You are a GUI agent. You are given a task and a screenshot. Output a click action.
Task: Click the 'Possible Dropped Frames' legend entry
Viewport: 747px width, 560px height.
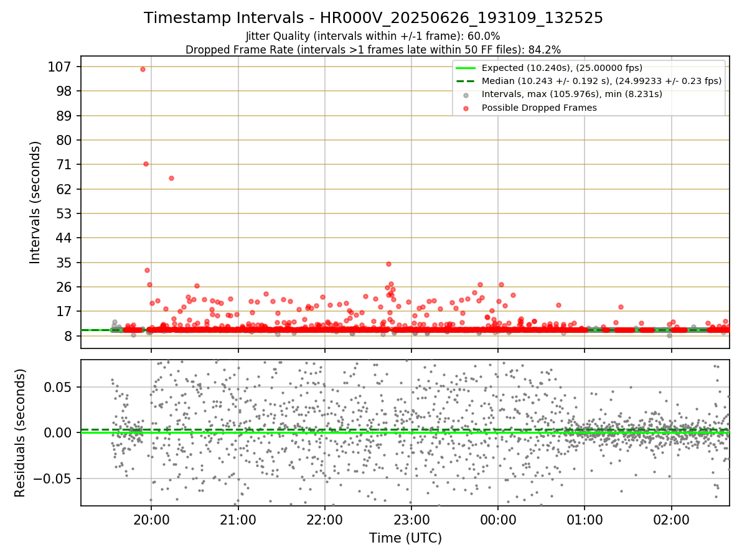(x=539, y=108)
